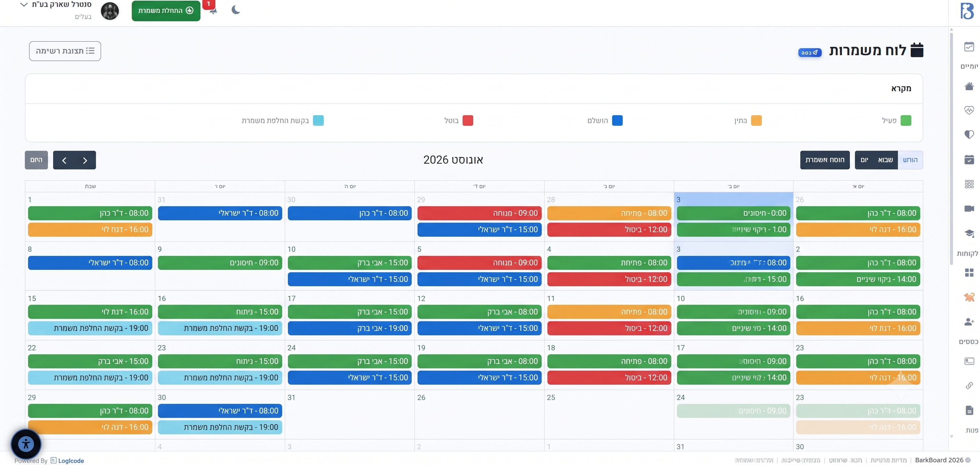The image size is (980, 465).
Task: Click the half-filled heart icon in sidebar
Action: [x=969, y=134]
